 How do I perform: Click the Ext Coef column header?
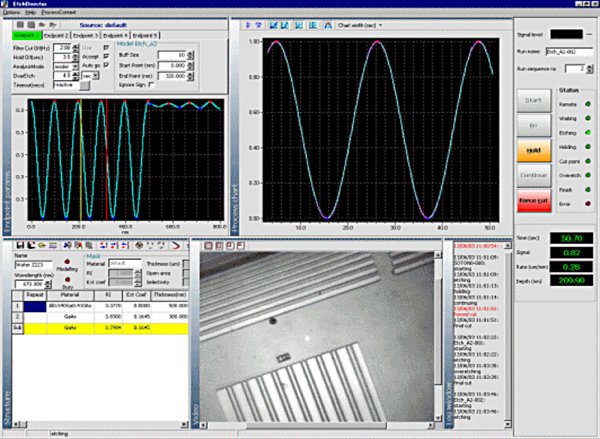pos(137,295)
